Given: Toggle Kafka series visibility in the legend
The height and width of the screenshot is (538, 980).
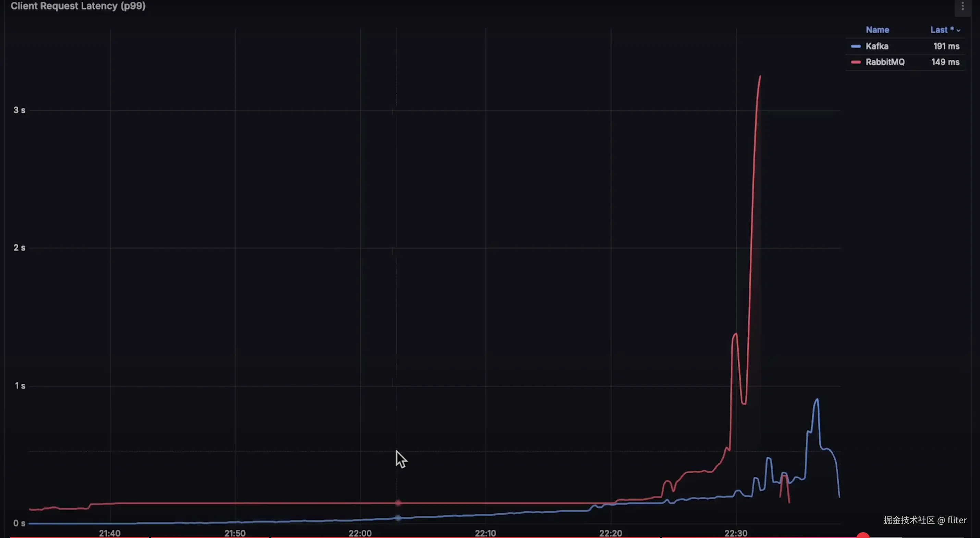Looking at the screenshot, I should pyautogui.click(x=877, y=46).
